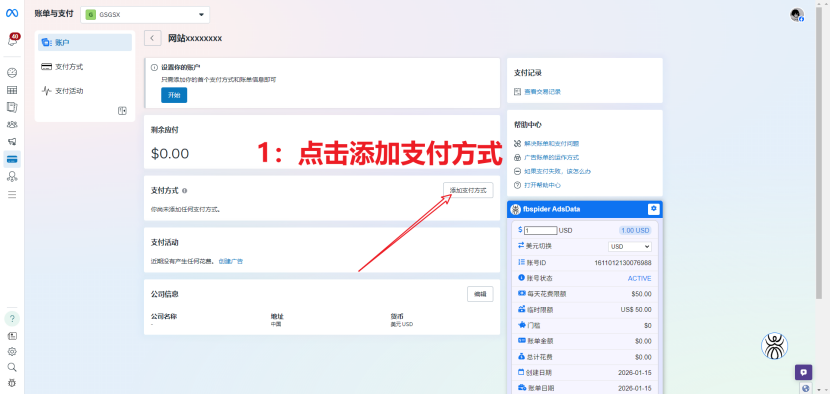Click the search magnifier in left sidebar
The image size is (830, 394).
(12, 367)
